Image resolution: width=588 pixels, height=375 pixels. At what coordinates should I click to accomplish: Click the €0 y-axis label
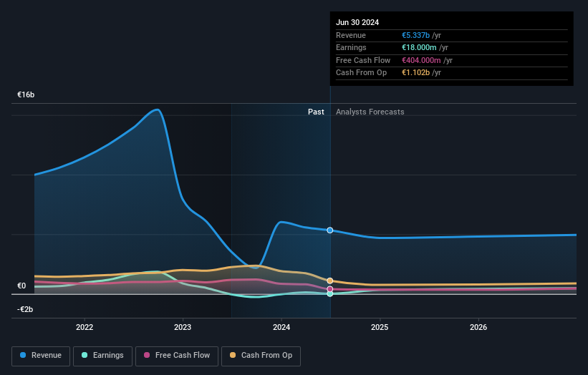(x=21, y=286)
